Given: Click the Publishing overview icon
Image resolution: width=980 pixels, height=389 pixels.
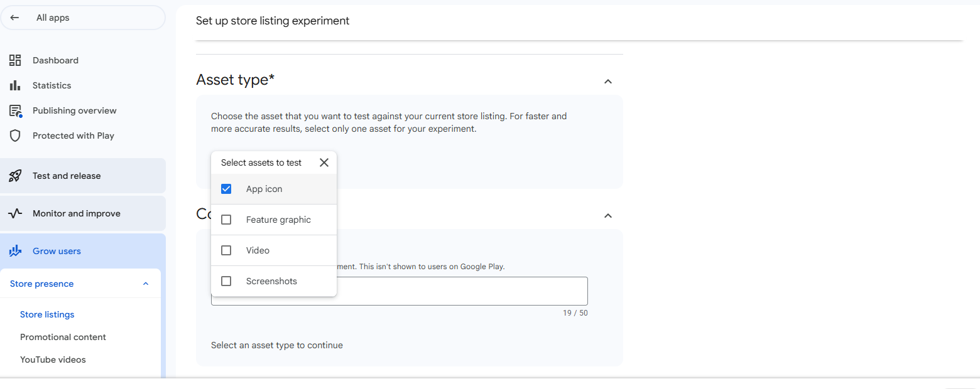Looking at the screenshot, I should [16, 110].
